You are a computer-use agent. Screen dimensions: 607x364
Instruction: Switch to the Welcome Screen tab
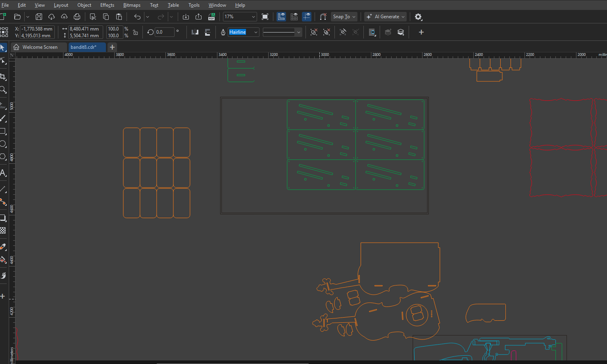[39, 47]
